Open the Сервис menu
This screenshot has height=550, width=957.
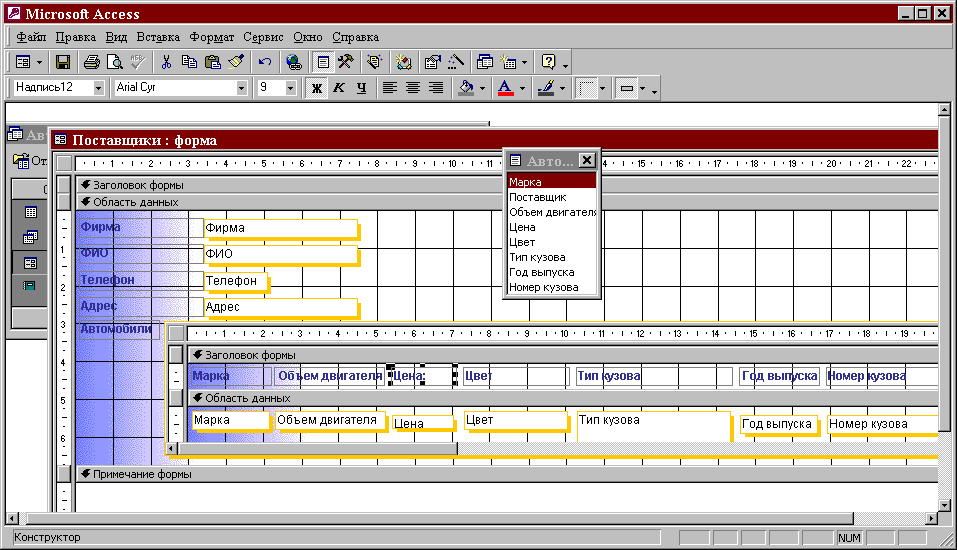pos(263,37)
